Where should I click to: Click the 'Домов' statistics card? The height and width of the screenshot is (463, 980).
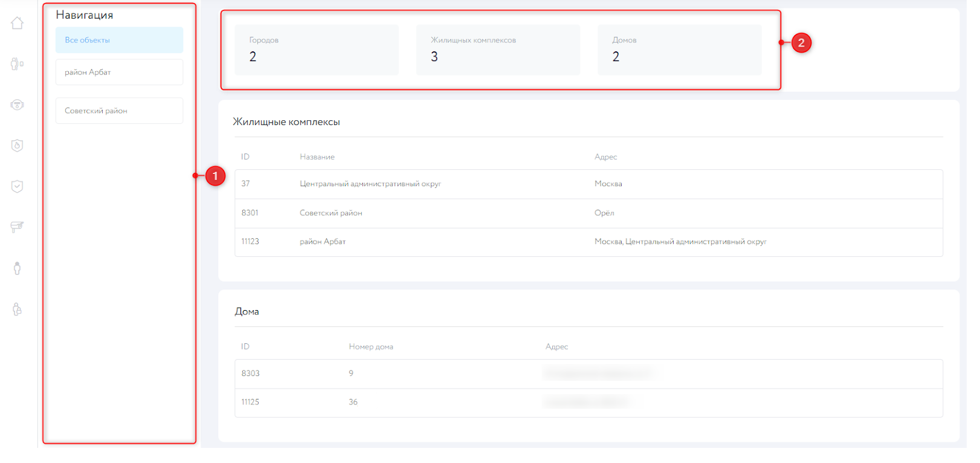point(680,50)
